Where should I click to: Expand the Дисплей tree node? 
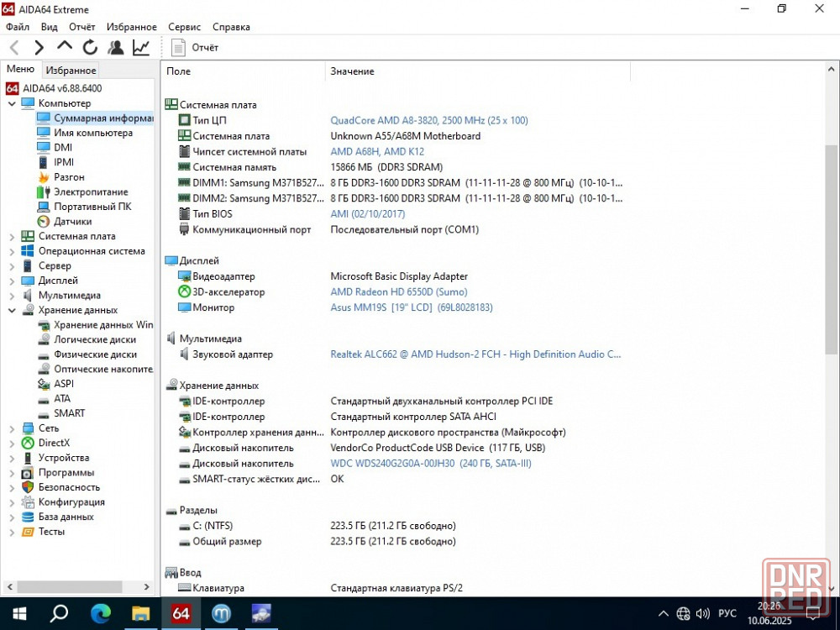12,281
